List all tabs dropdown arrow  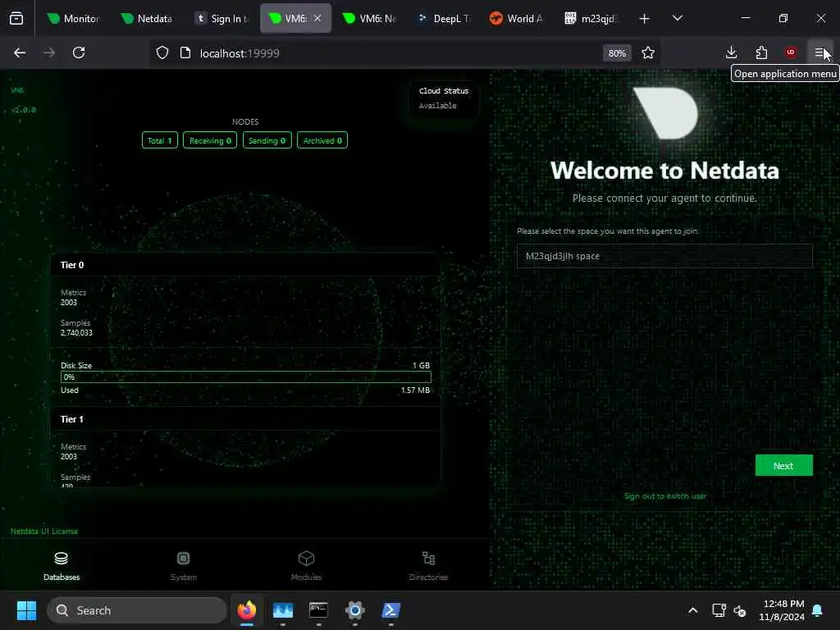click(x=677, y=19)
